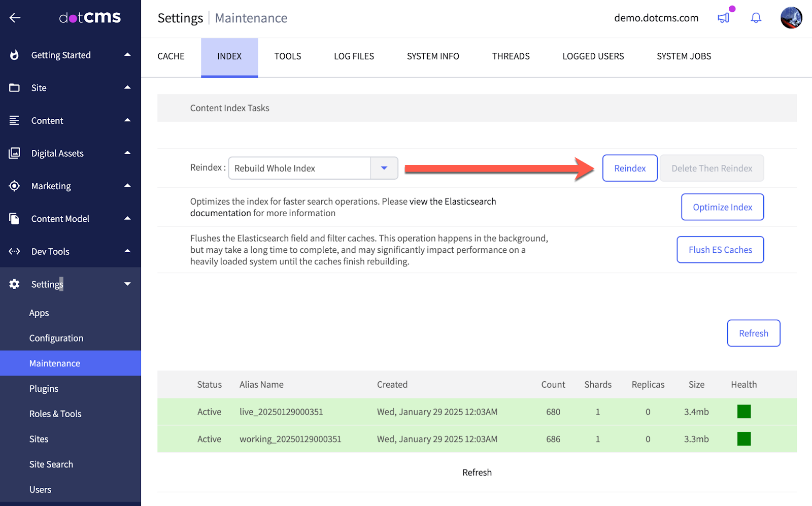Click the user profile avatar
The width and height of the screenshot is (812, 506).
[791, 18]
